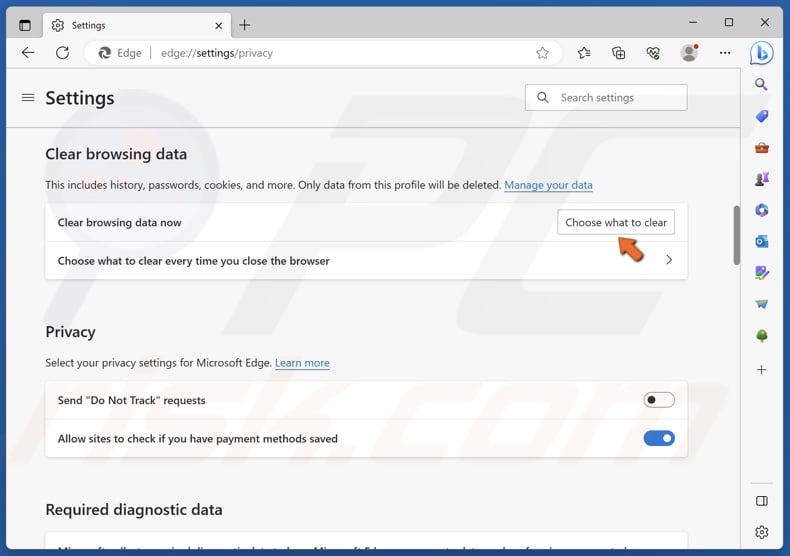Add this page to favorites with star icon
The width and height of the screenshot is (790, 556).
[542, 53]
